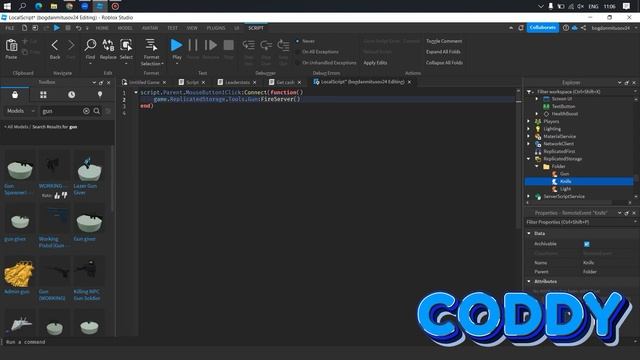Open the HOME ribbon tab
This screenshot has height=360, width=640.
click(102, 28)
